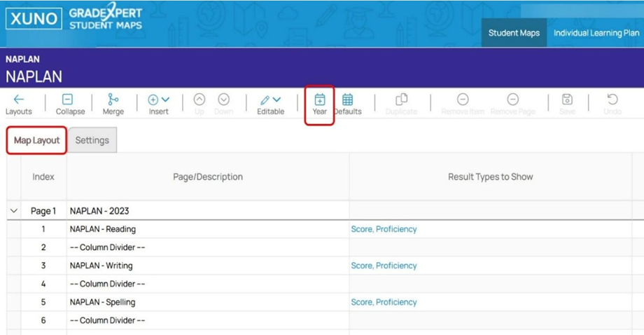Open the Insert dropdown menu

tap(159, 100)
